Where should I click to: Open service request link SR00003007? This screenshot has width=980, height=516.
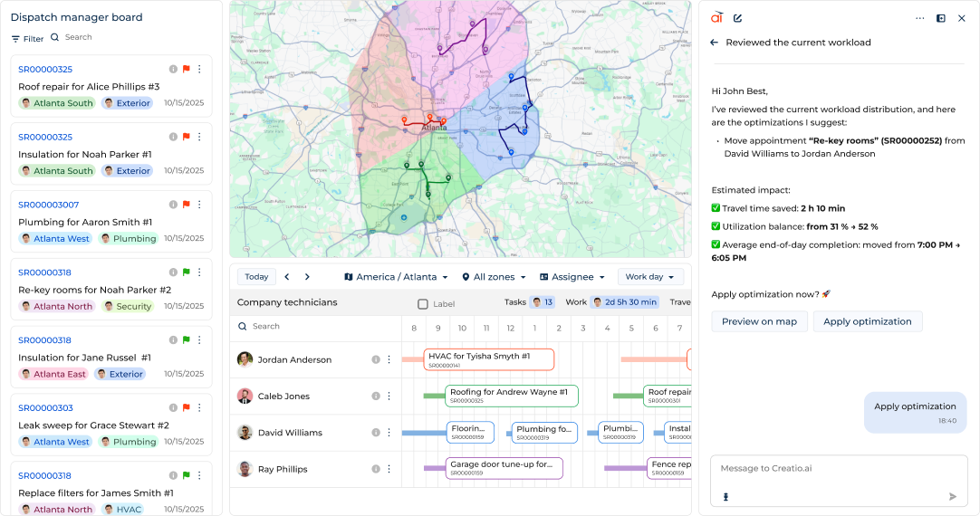click(x=49, y=205)
